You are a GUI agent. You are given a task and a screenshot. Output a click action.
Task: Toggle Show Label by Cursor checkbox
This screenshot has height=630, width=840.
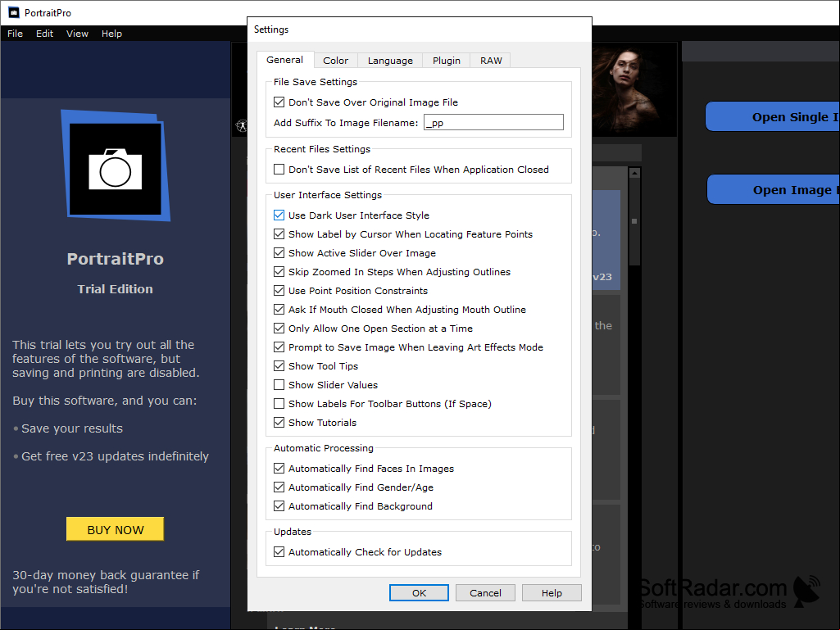tap(279, 233)
